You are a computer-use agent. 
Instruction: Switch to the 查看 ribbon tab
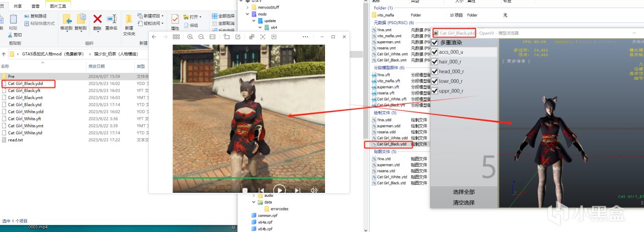point(35,6)
